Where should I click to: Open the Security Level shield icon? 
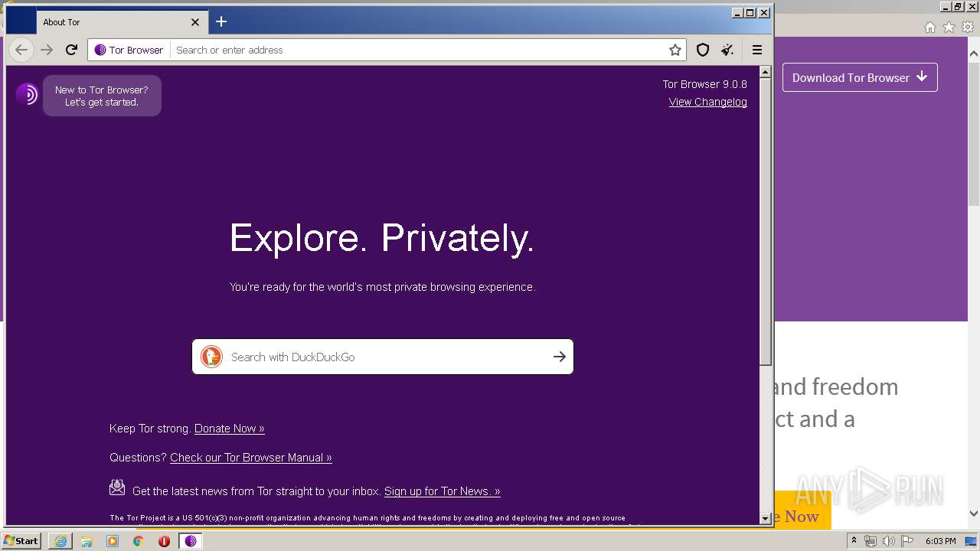click(x=702, y=50)
